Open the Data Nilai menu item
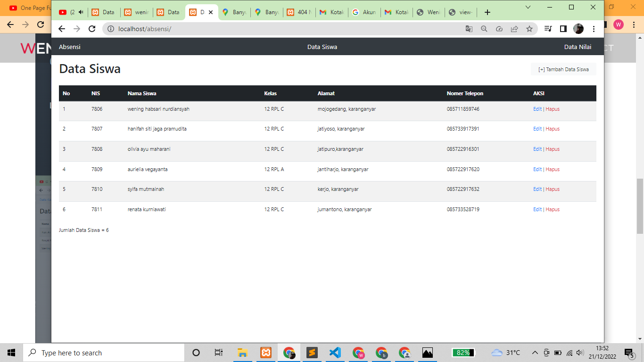The height and width of the screenshot is (362, 644). pos(578,47)
